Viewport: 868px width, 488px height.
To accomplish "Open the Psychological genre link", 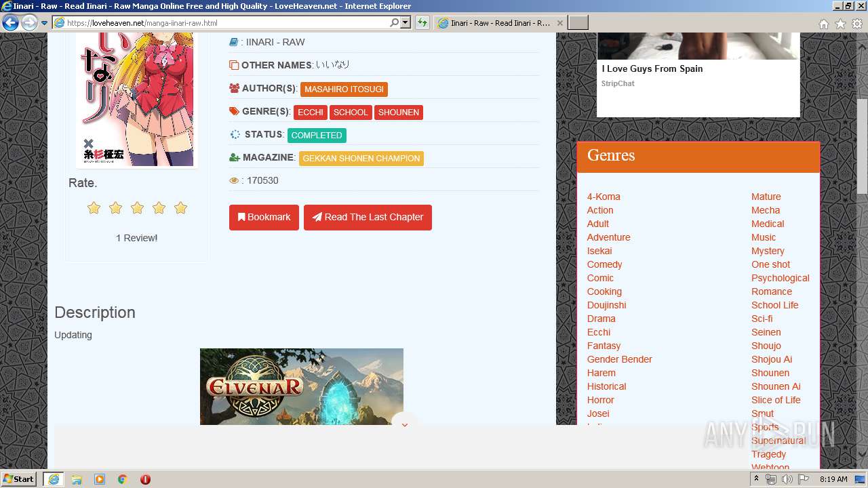I will click(x=781, y=279).
